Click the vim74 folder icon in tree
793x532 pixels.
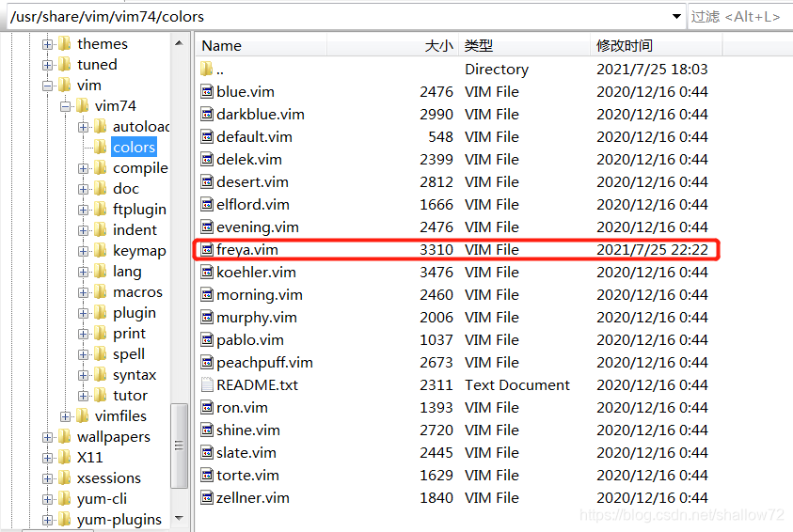(x=83, y=105)
